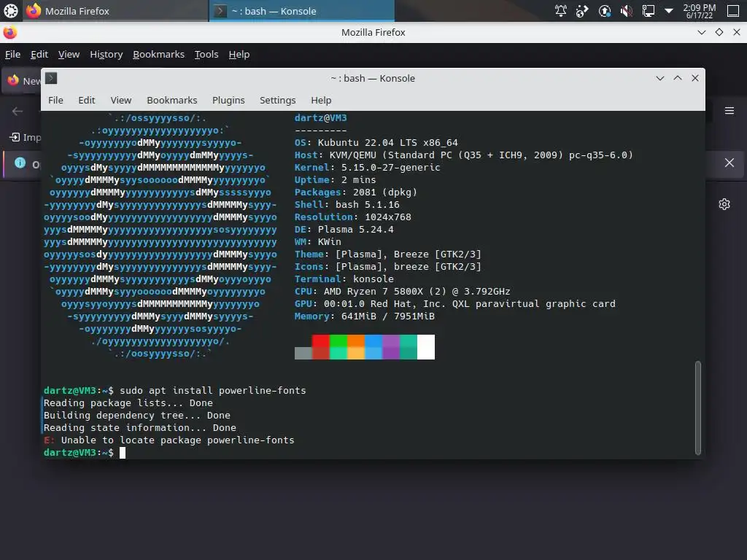Click 'Unable to locate package powerline-fonts' error
The width and height of the screenshot is (747, 560).
pyautogui.click(x=178, y=440)
